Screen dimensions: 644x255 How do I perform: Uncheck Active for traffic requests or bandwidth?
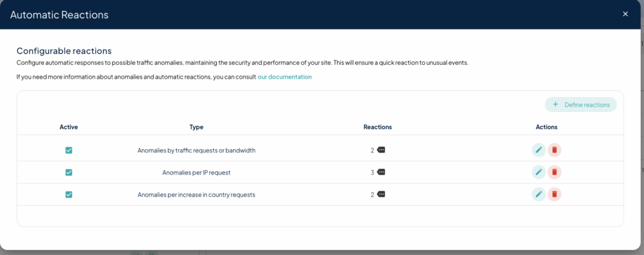(x=69, y=150)
